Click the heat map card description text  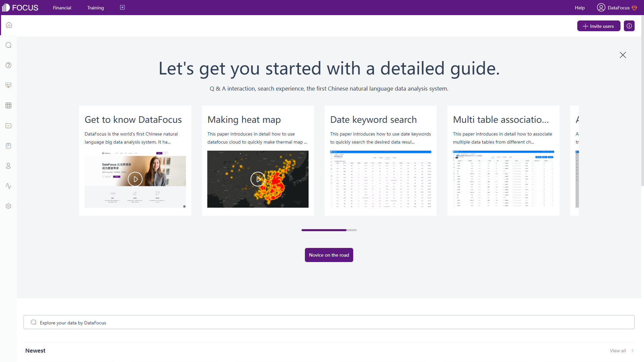pos(257,138)
